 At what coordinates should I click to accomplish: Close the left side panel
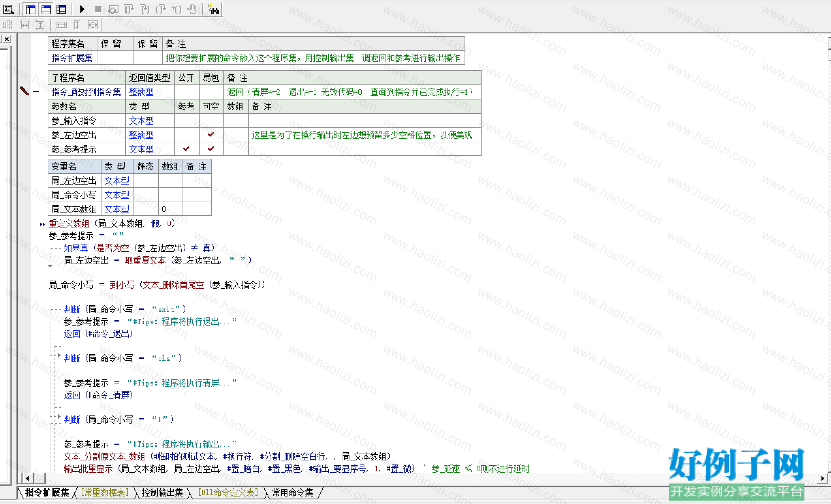[6, 39]
